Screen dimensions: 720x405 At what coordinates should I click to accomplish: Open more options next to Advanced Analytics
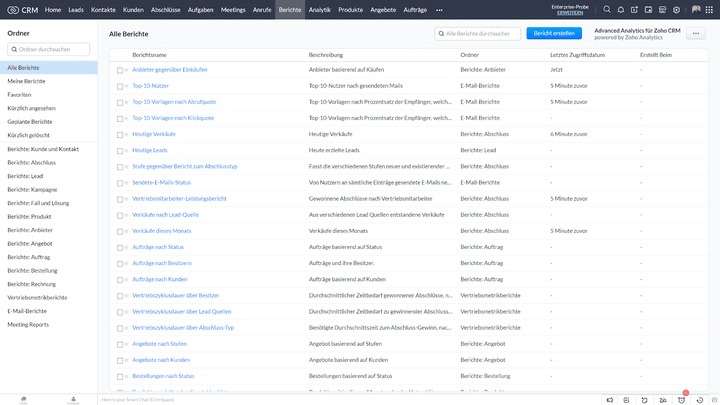696,33
